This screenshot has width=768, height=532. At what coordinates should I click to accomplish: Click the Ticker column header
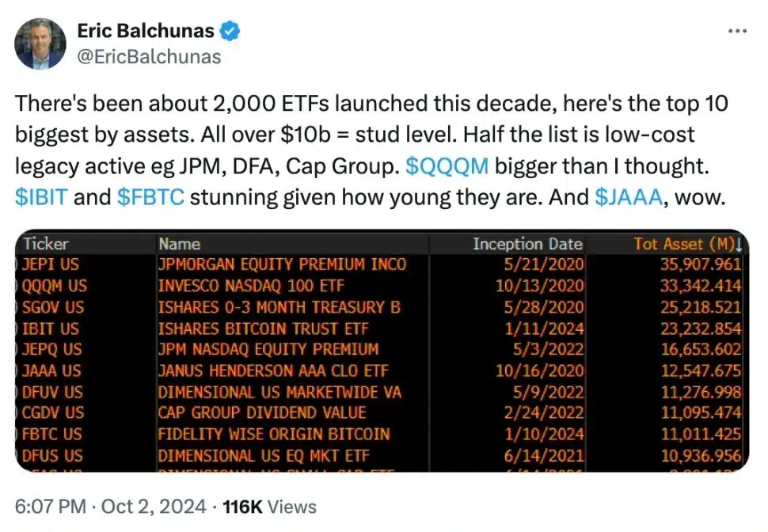click(x=46, y=245)
